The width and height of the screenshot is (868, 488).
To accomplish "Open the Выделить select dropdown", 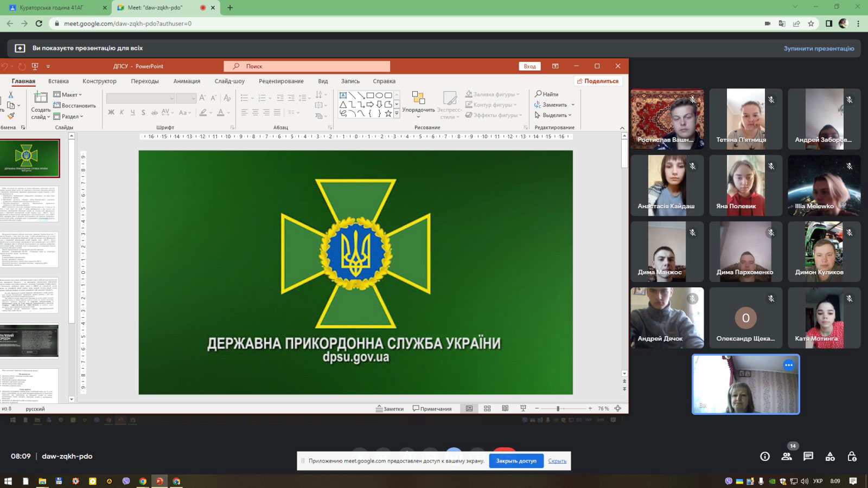I will click(553, 115).
